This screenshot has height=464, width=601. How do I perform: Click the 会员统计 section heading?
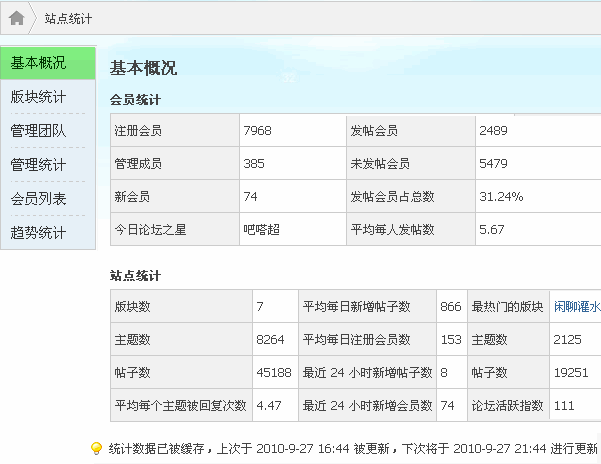click(135, 100)
